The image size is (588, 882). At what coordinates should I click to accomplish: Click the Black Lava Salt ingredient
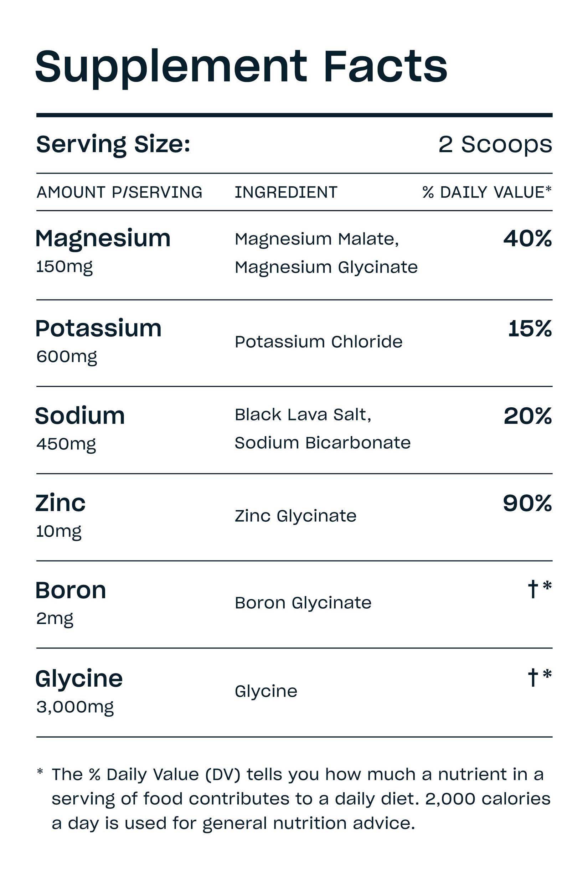click(303, 415)
